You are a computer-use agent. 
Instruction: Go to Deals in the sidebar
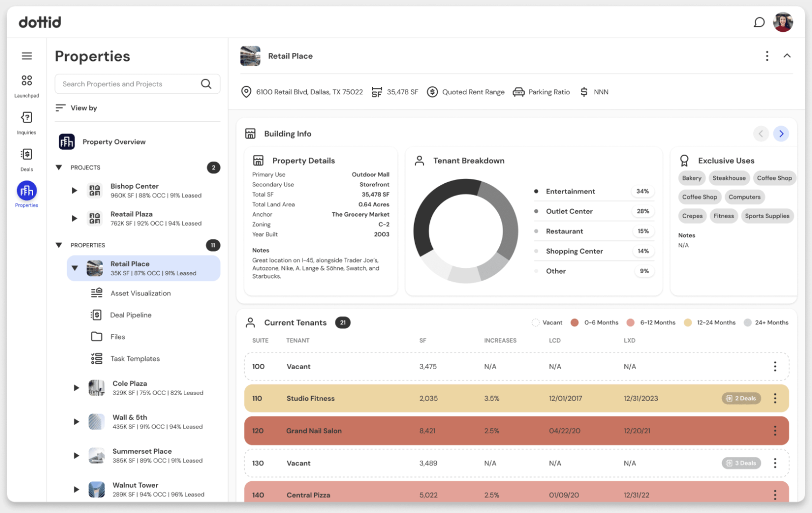point(26,155)
